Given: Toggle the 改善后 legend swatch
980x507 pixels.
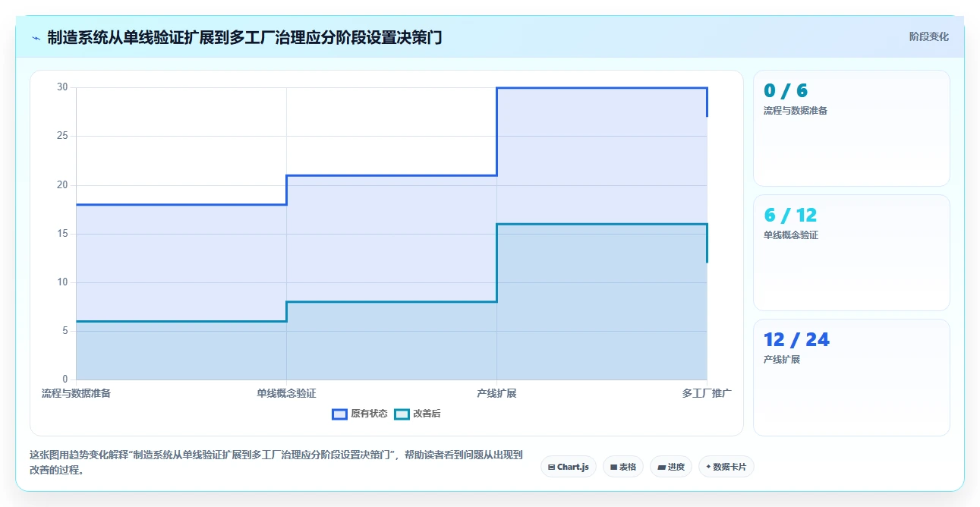Looking at the screenshot, I should 402,414.
